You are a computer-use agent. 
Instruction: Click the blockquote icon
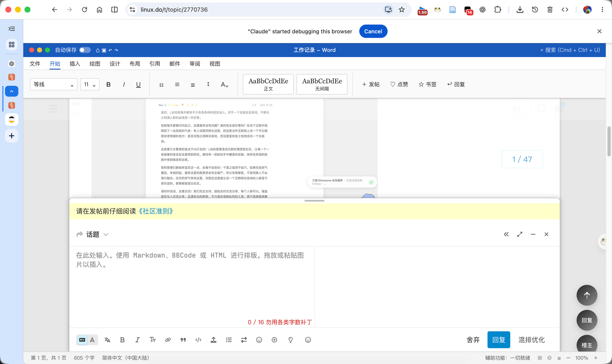point(183,340)
